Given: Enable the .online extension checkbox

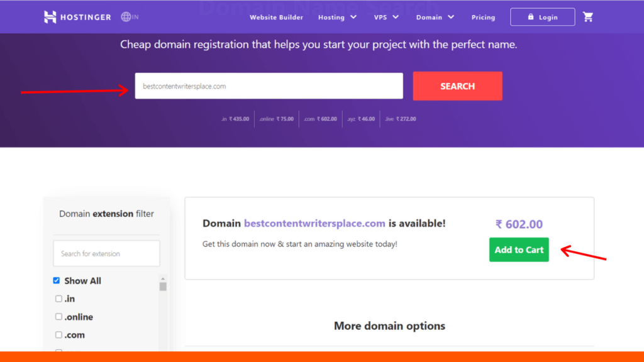Looking at the screenshot, I should 58,317.
